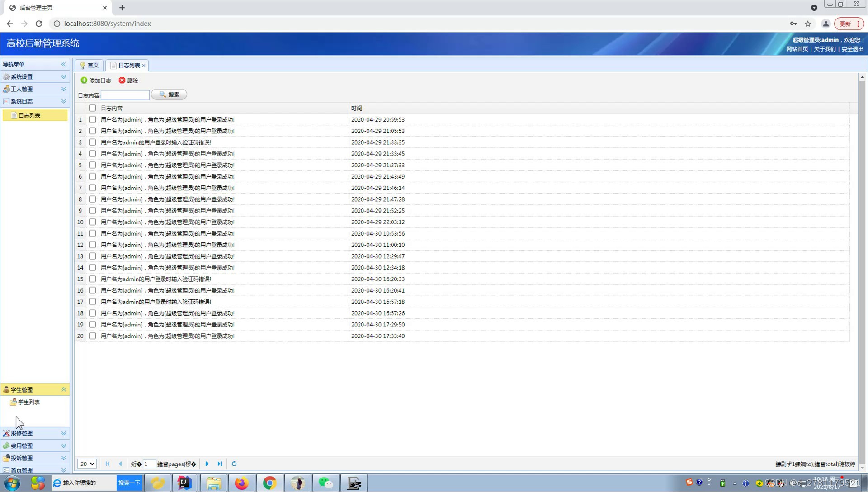Open Firefox from taskbar
Viewport: 868px width, 492px height.
[241, 483]
